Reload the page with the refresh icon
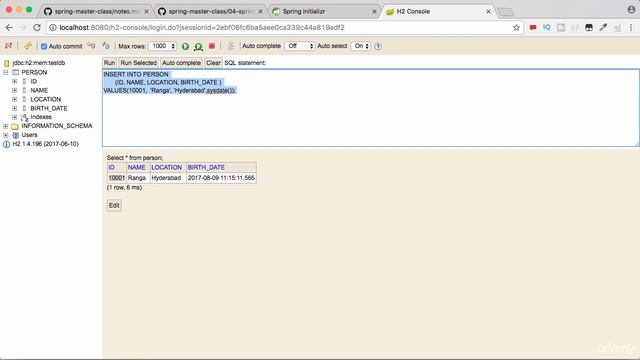 [37, 27]
